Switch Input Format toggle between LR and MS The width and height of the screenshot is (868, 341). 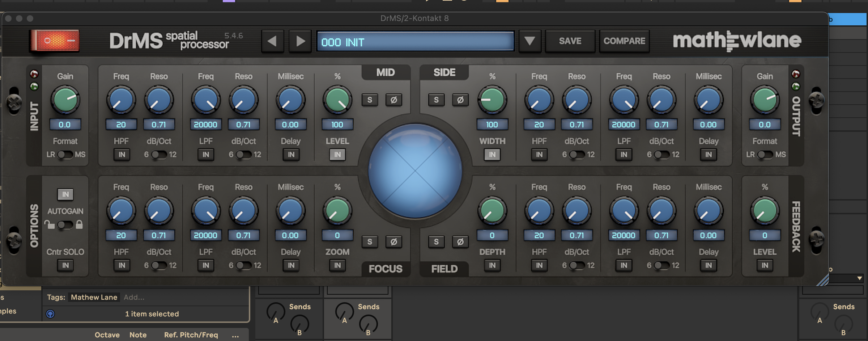pos(65,155)
